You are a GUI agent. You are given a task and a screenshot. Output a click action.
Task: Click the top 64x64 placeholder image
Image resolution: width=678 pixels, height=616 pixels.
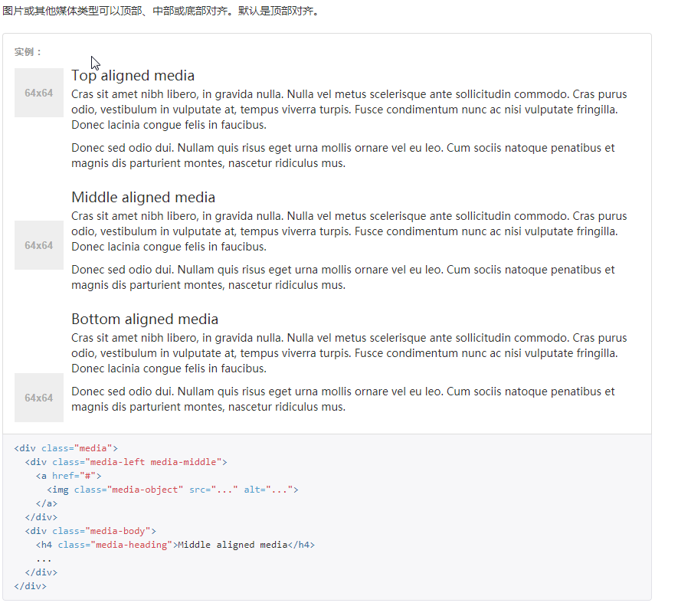(38, 93)
